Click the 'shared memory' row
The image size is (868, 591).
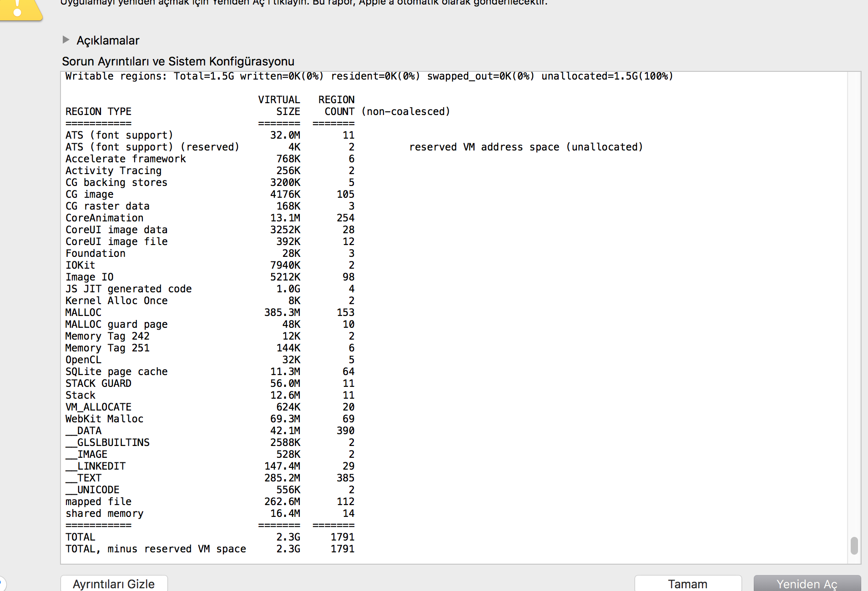coord(210,513)
